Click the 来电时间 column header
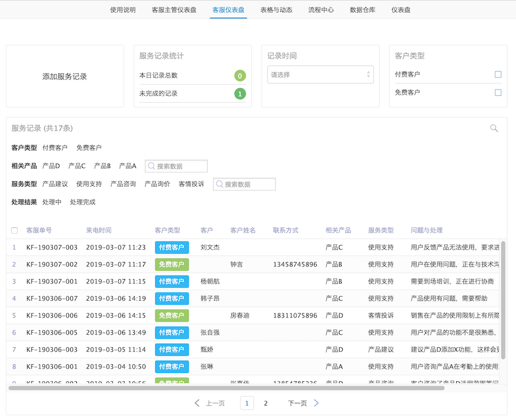The height and width of the screenshot is (420, 516). [x=99, y=230]
